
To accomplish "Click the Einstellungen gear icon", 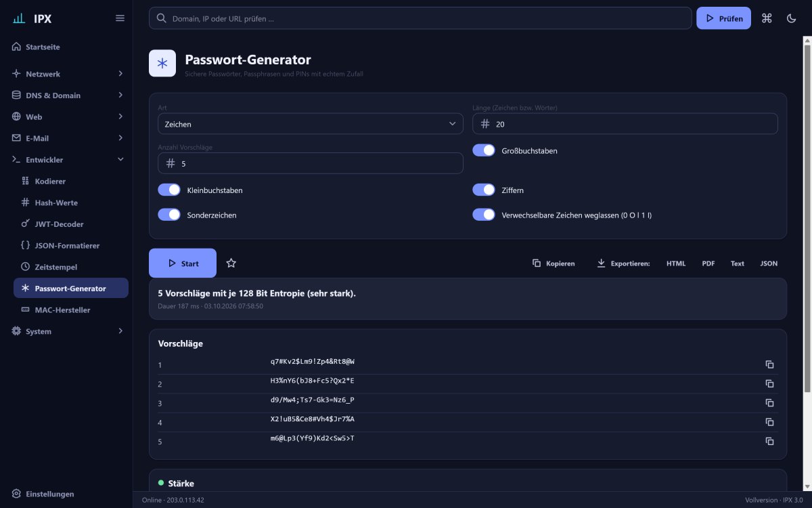I will [x=16, y=494].
